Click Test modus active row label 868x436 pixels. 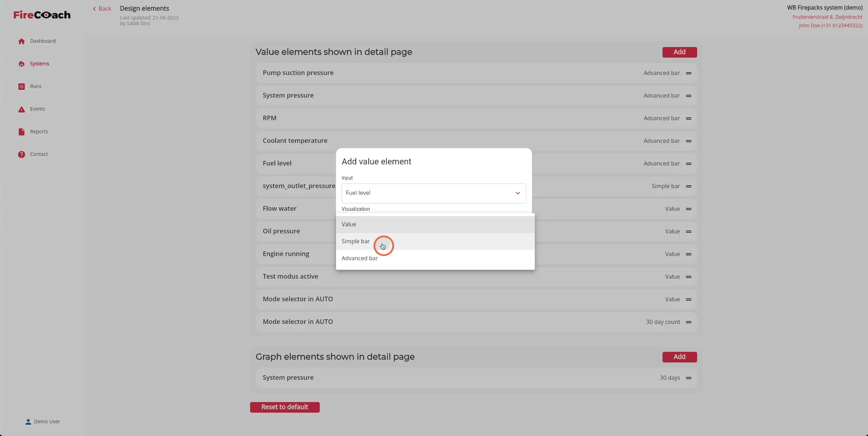coord(290,277)
